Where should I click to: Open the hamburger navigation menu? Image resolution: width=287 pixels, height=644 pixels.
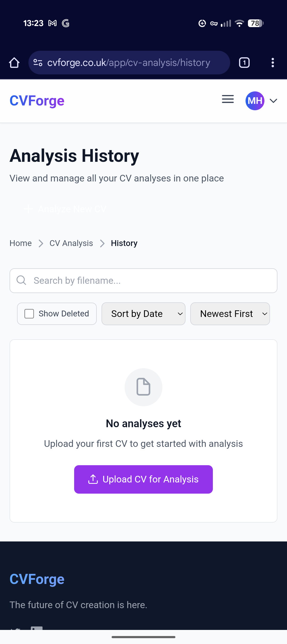tap(228, 99)
